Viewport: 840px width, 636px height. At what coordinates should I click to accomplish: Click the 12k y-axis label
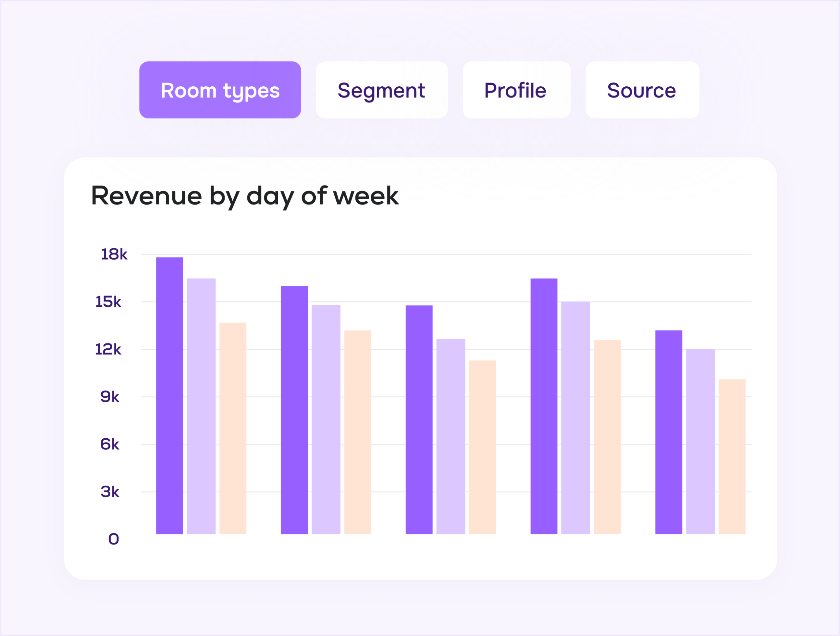click(108, 349)
